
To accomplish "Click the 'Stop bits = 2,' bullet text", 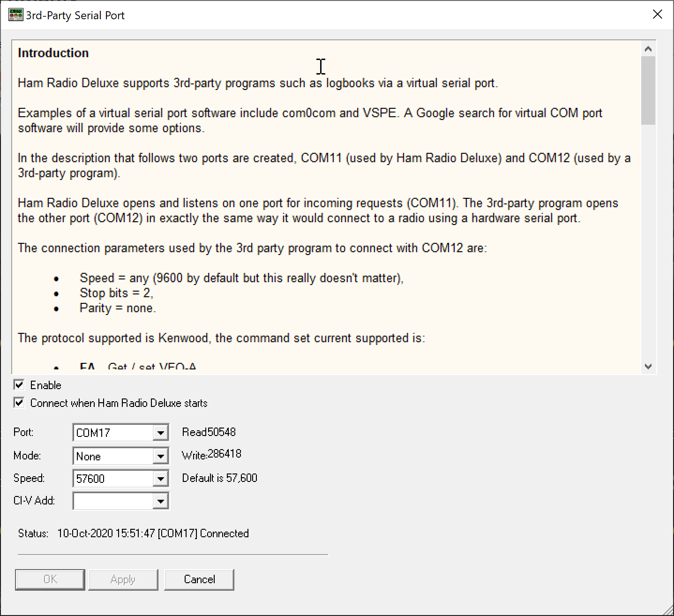I will coord(116,293).
